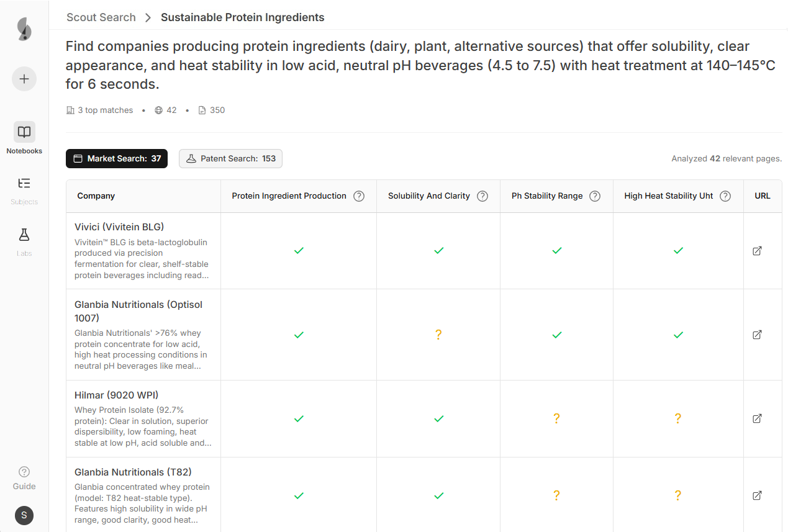Show help for Ph Stability Range column
Viewport: 788px width, 532px height.
594,196
